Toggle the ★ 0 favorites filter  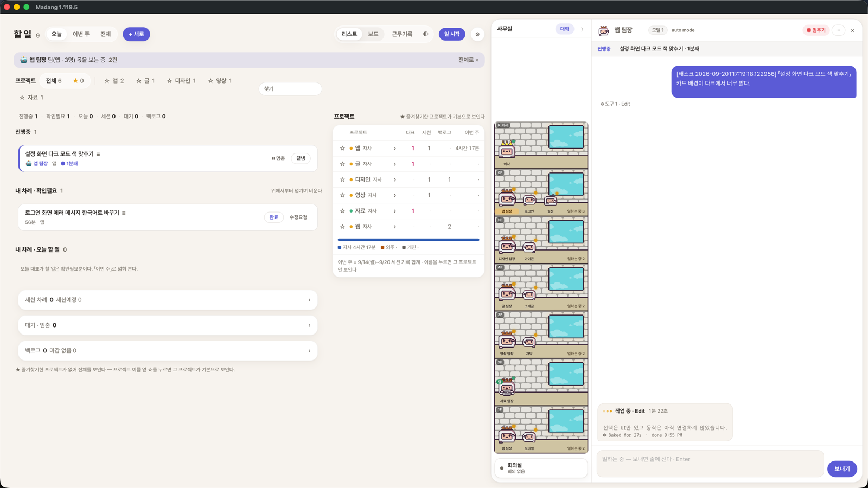(x=78, y=81)
